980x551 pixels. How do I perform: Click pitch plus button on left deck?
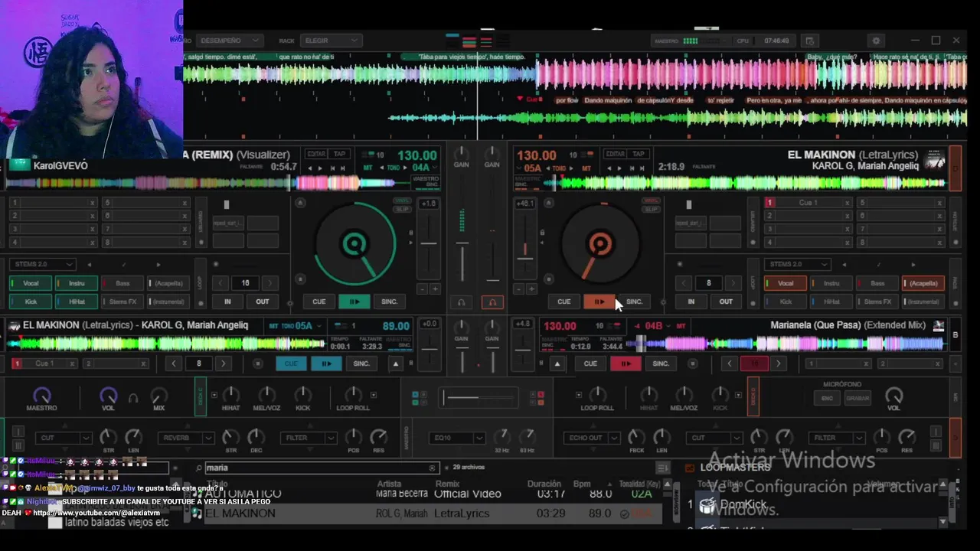(435, 289)
